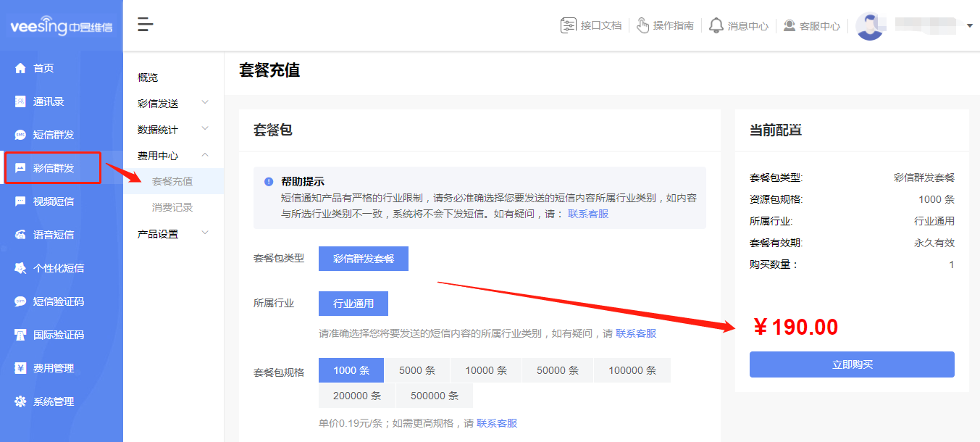Select the 5000 条 package size option

click(x=417, y=370)
